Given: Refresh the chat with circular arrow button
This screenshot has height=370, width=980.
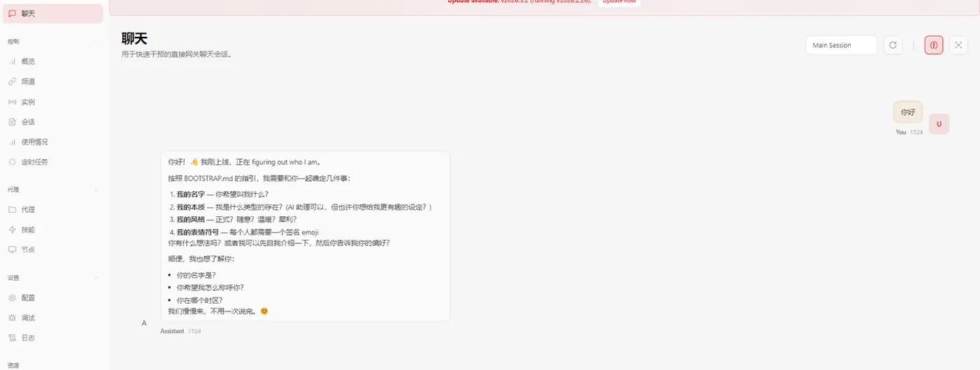Looking at the screenshot, I should (892, 45).
